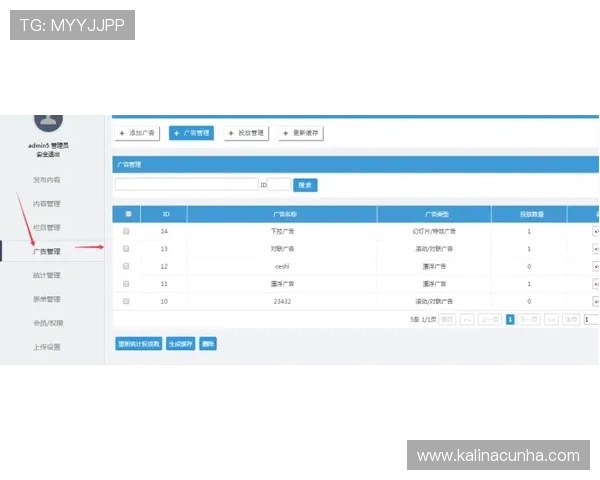The image size is (600, 480).
Task: Click ad name 23432
Action: coord(282,302)
